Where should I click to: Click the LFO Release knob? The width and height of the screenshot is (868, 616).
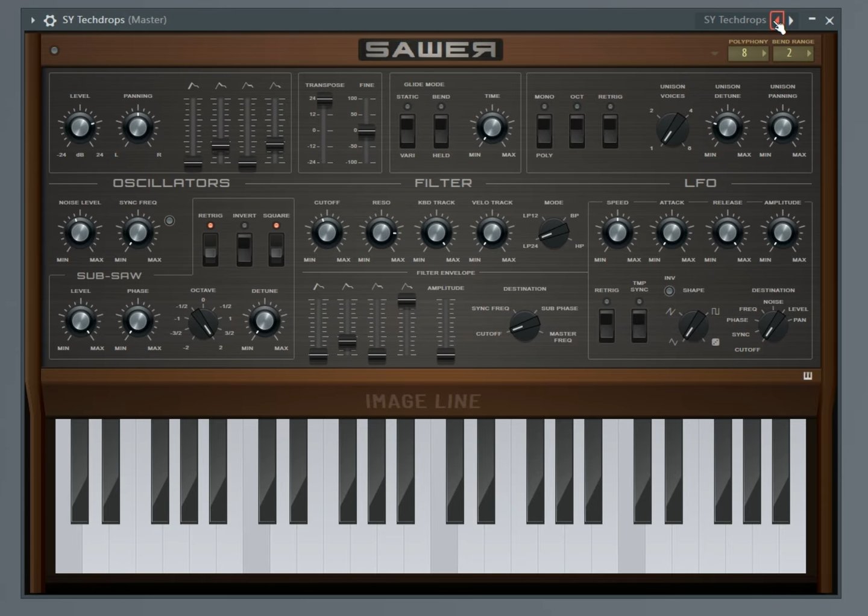coord(727,233)
